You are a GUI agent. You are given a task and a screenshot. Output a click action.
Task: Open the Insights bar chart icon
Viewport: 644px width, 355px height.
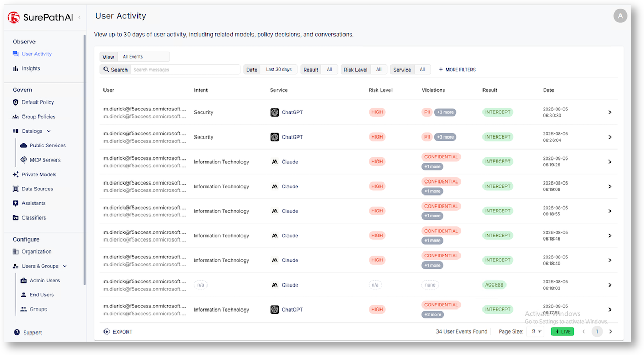[x=16, y=68]
